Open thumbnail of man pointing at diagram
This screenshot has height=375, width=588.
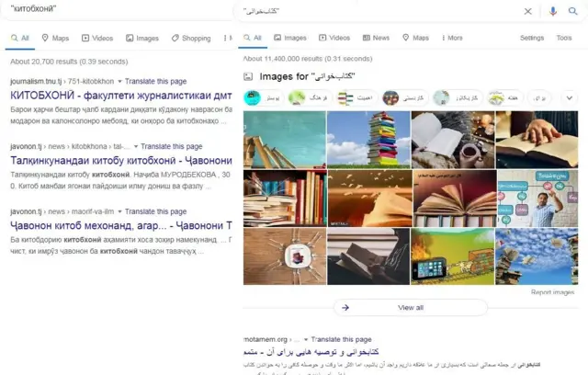pyautogui.click(x=537, y=199)
